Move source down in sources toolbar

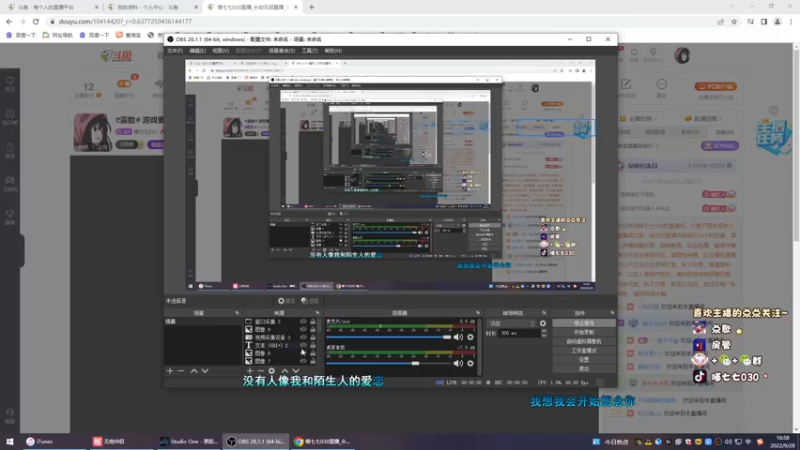(x=296, y=371)
